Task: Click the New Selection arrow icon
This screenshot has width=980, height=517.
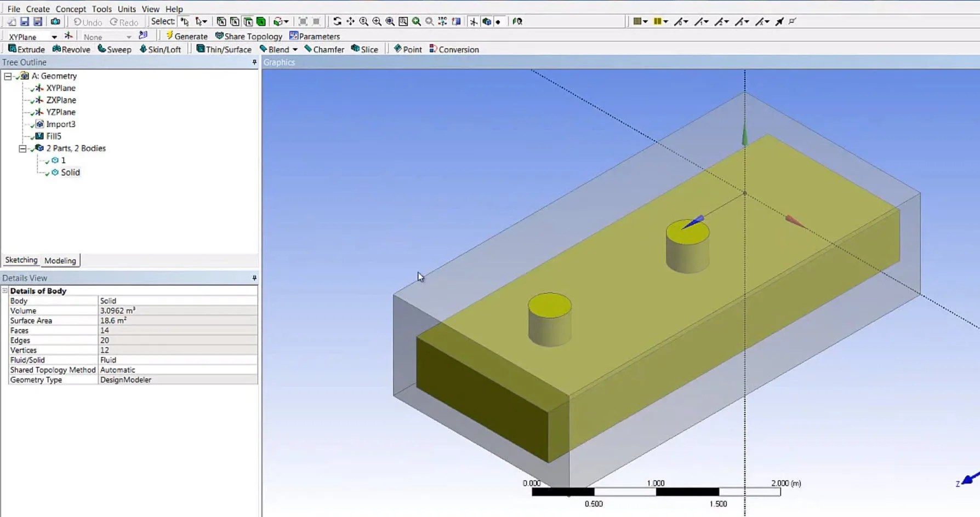Action: (x=185, y=22)
